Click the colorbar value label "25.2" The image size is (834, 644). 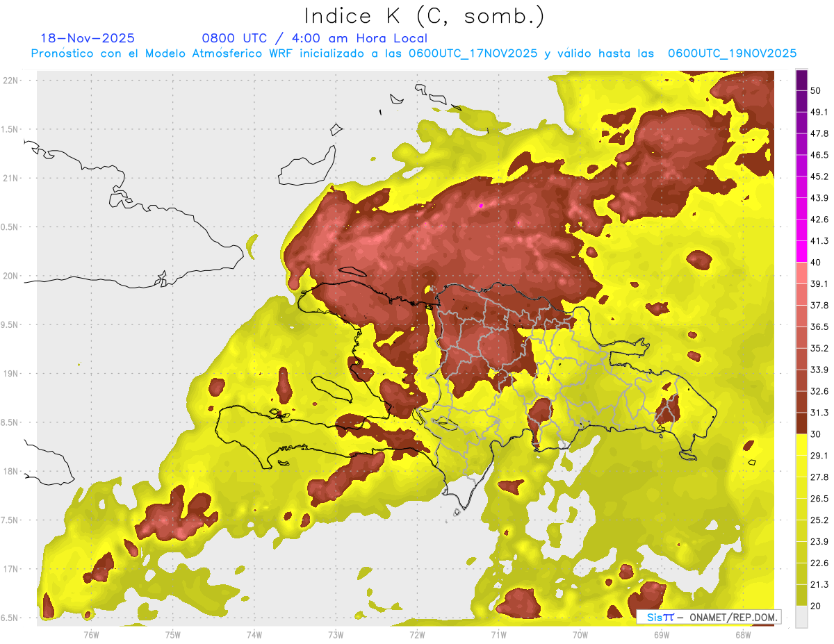(819, 520)
